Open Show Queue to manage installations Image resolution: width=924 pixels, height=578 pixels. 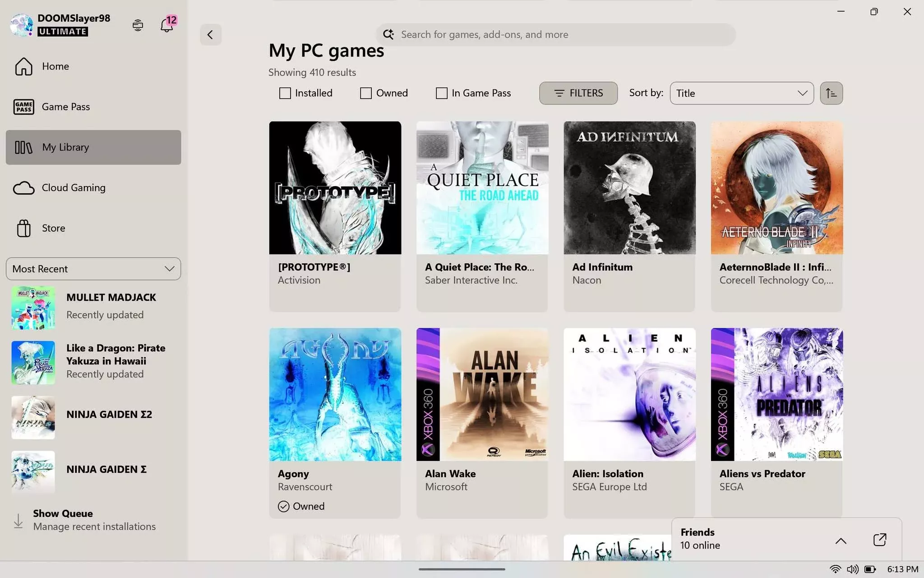(93, 520)
